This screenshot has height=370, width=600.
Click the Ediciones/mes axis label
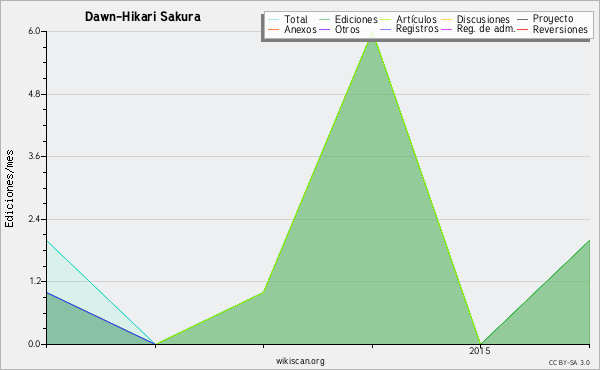click(x=9, y=189)
